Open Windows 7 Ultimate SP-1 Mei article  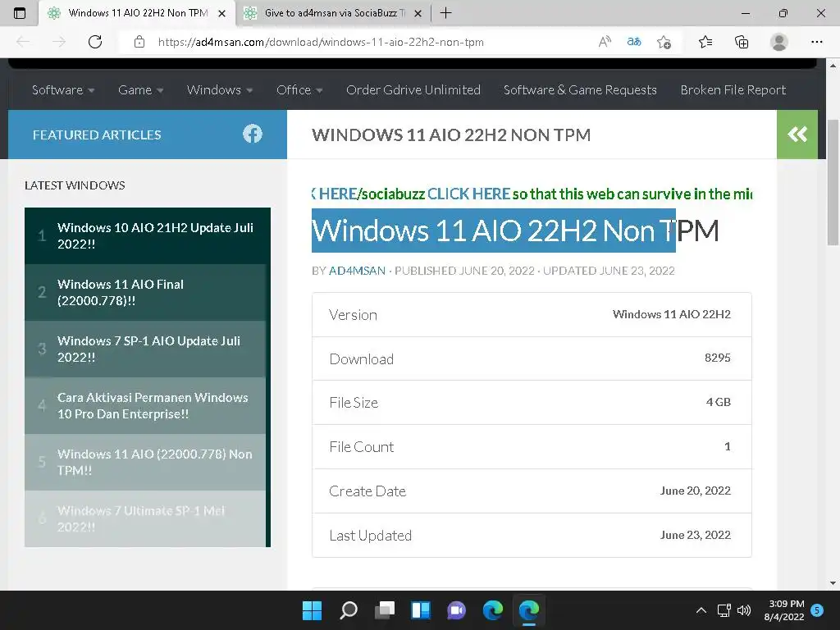pos(141,518)
